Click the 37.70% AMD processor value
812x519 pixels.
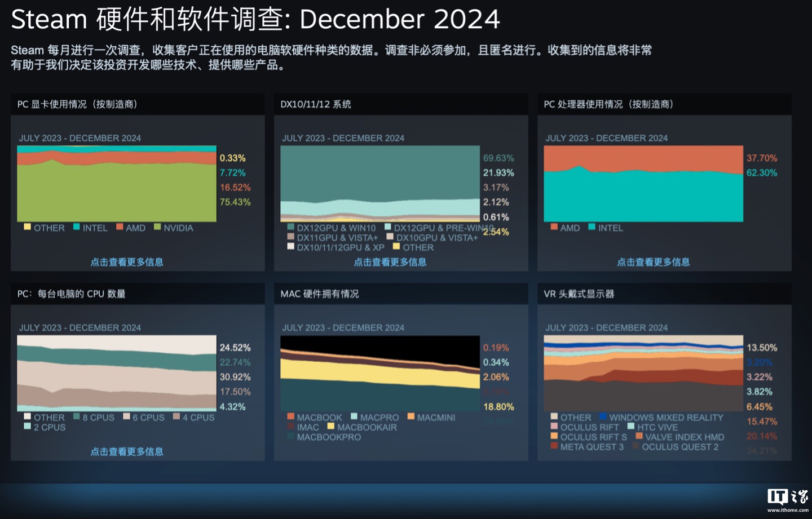762,158
